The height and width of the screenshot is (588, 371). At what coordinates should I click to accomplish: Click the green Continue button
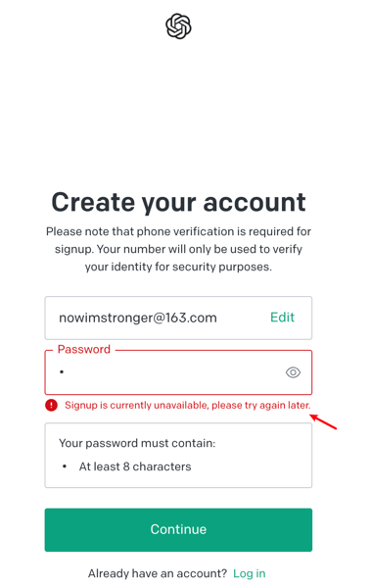tap(178, 529)
